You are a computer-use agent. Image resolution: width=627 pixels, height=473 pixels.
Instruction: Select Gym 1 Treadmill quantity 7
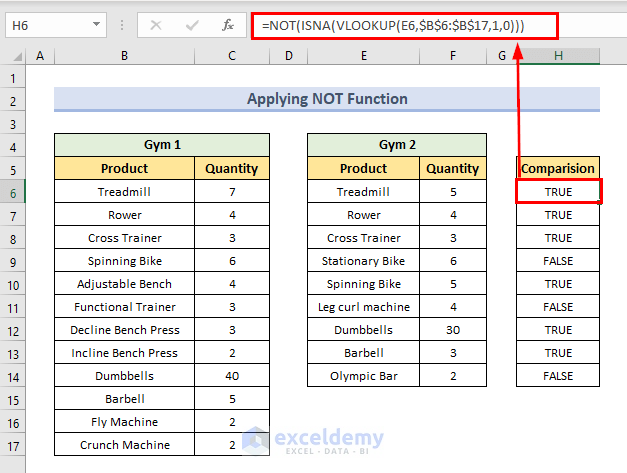(232, 192)
